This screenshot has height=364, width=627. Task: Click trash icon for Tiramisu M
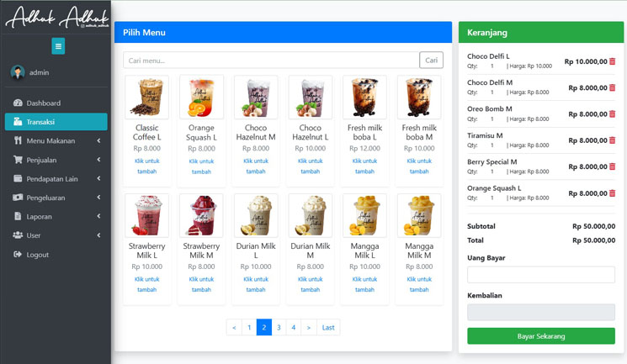click(613, 140)
